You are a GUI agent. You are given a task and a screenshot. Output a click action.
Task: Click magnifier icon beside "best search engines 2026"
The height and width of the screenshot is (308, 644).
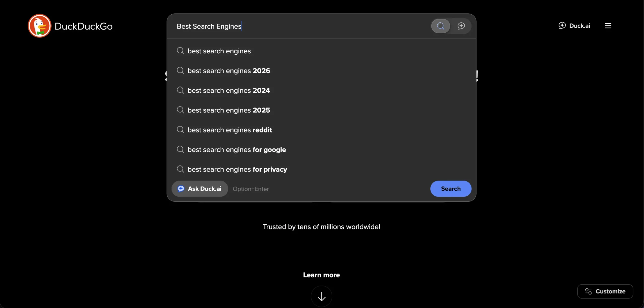click(180, 71)
